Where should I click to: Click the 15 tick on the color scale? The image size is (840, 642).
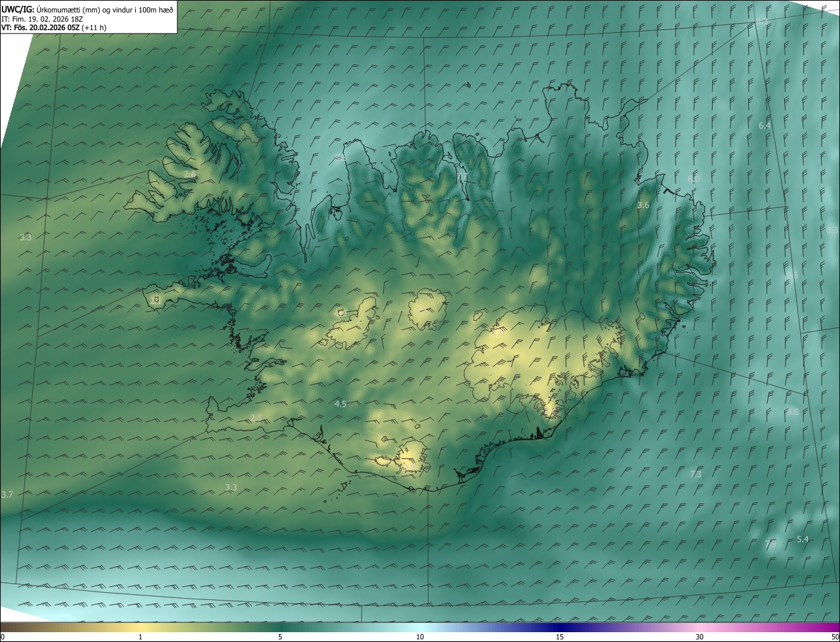[x=560, y=637]
